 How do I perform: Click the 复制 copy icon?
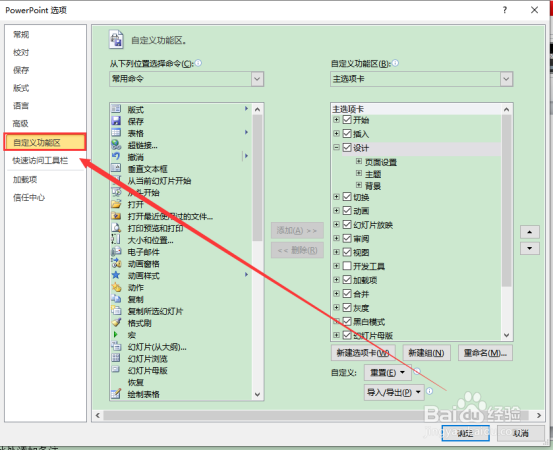coord(116,299)
